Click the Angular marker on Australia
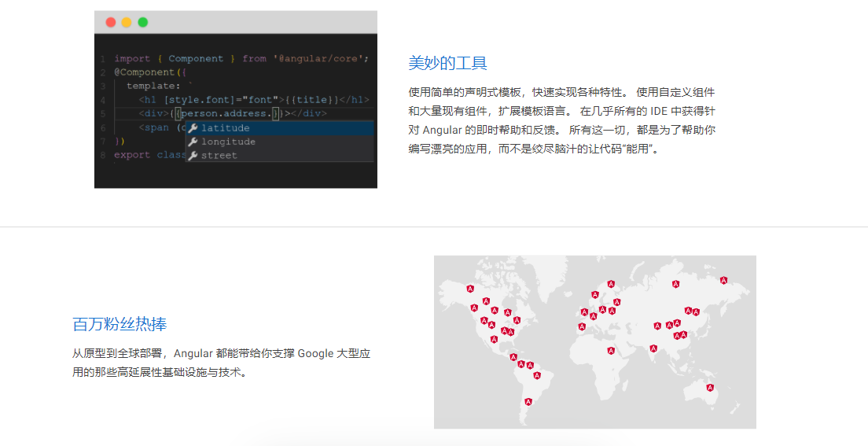This screenshot has height=446, width=868. [x=710, y=388]
